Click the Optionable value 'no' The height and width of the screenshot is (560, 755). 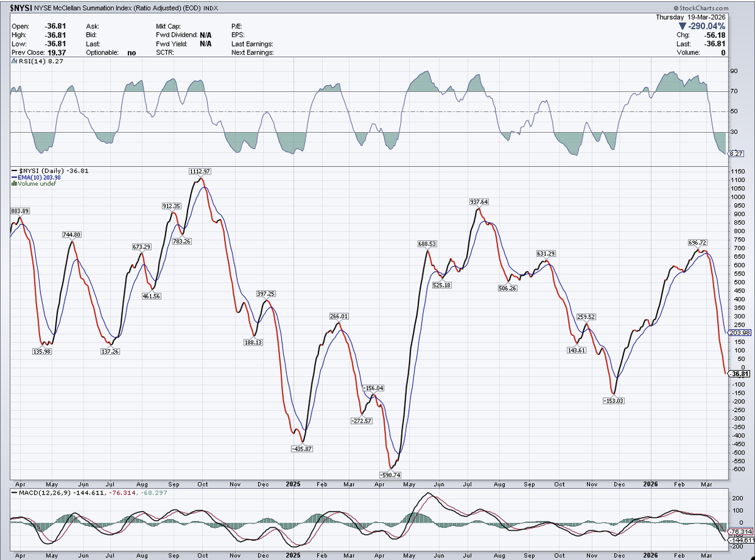click(x=131, y=53)
